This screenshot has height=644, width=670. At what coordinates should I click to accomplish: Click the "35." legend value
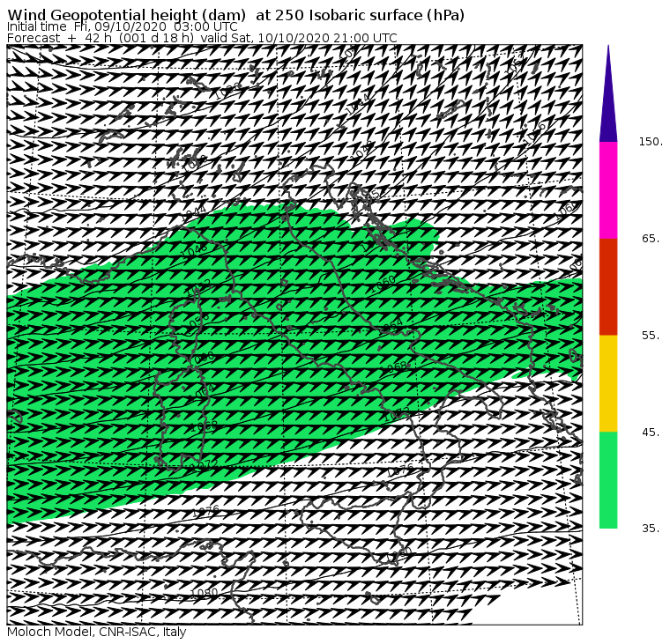651,529
